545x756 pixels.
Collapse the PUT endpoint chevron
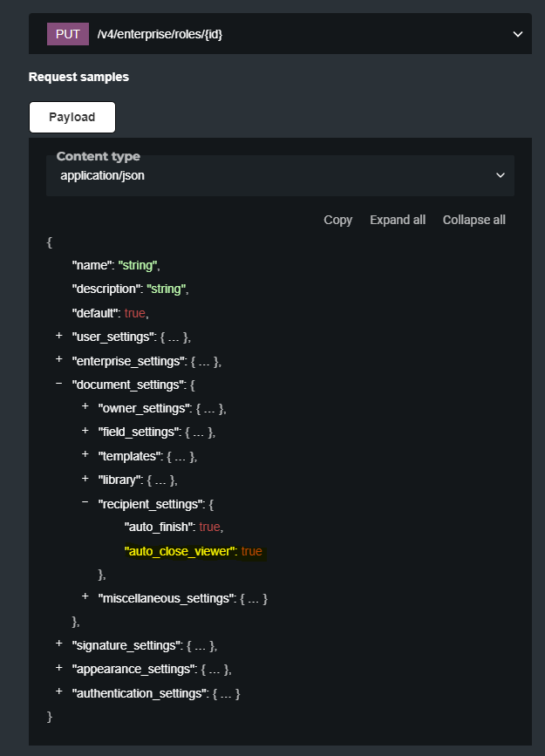tap(517, 35)
